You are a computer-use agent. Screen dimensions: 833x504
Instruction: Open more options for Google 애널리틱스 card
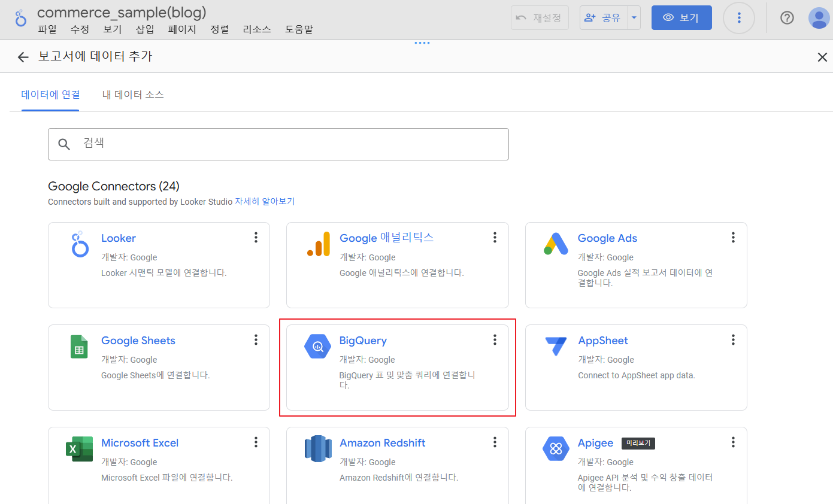point(495,238)
